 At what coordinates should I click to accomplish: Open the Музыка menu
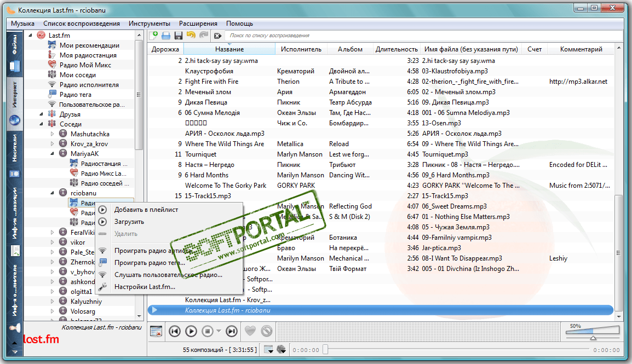(22, 24)
